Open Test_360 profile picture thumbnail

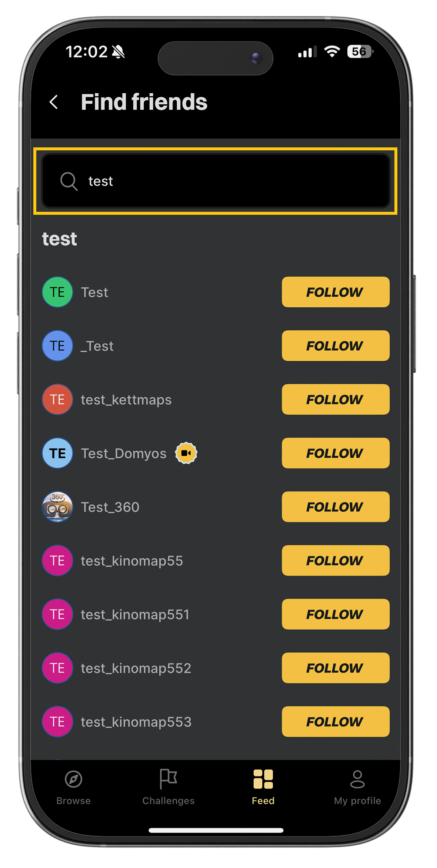coord(57,507)
